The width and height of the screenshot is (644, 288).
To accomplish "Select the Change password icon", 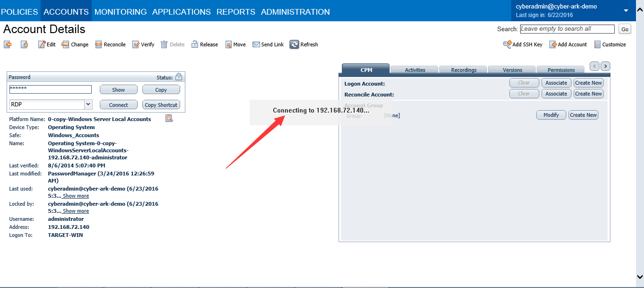I will (x=65, y=44).
